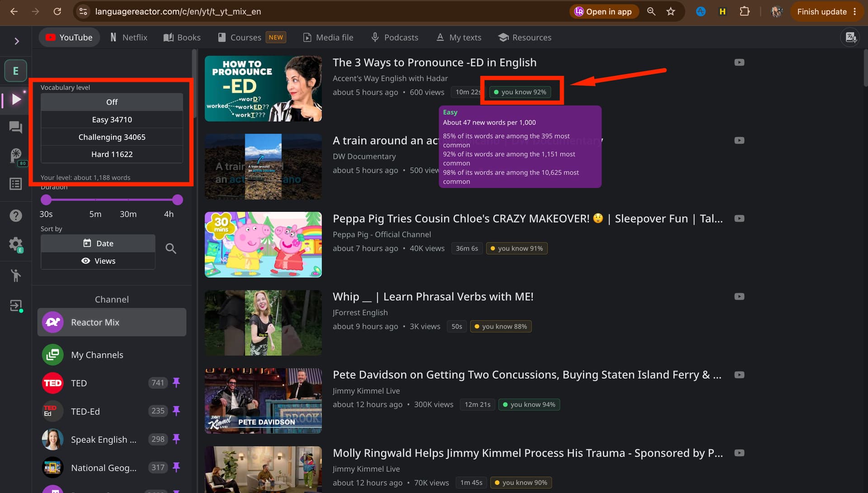Click the translate icon at top right

[850, 38]
